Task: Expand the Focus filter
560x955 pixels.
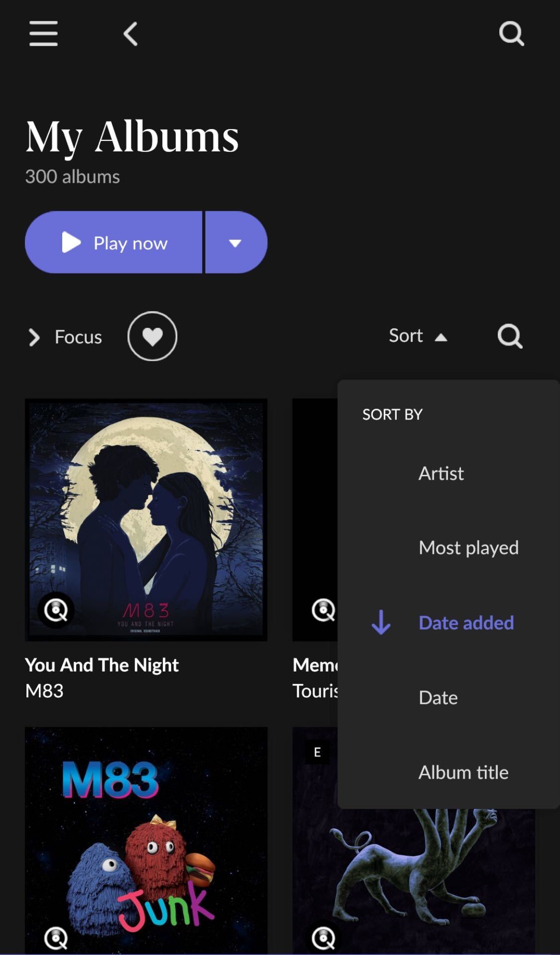Action: pos(65,337)
